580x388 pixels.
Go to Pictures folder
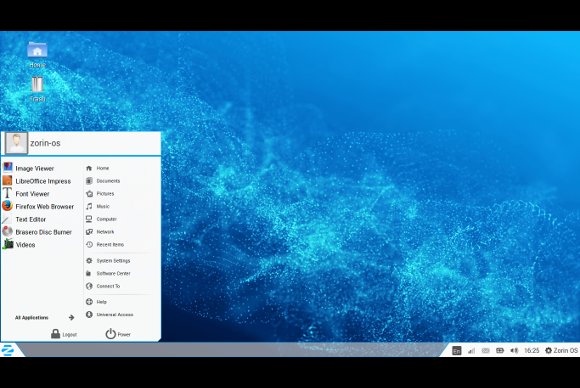coord(100,193)
